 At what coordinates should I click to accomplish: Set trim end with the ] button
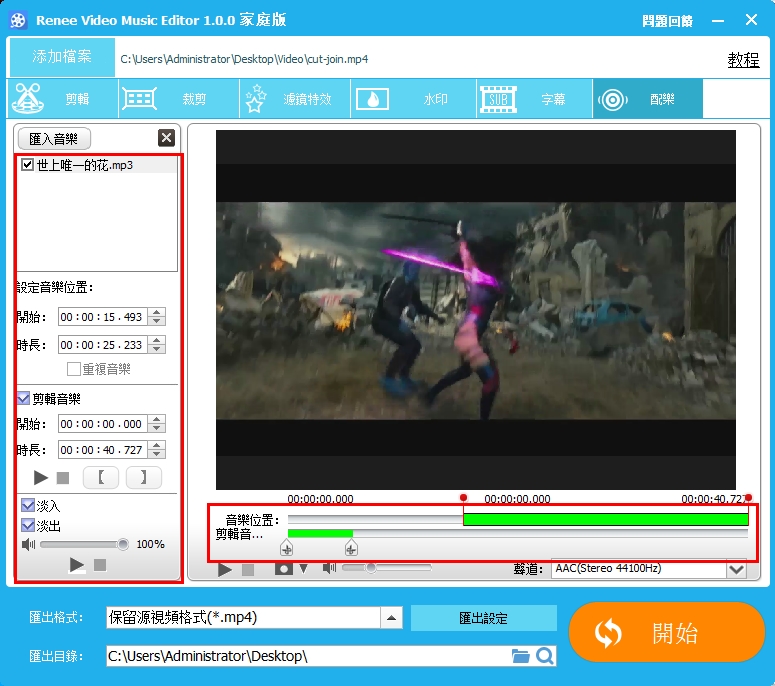pos(143,477)
